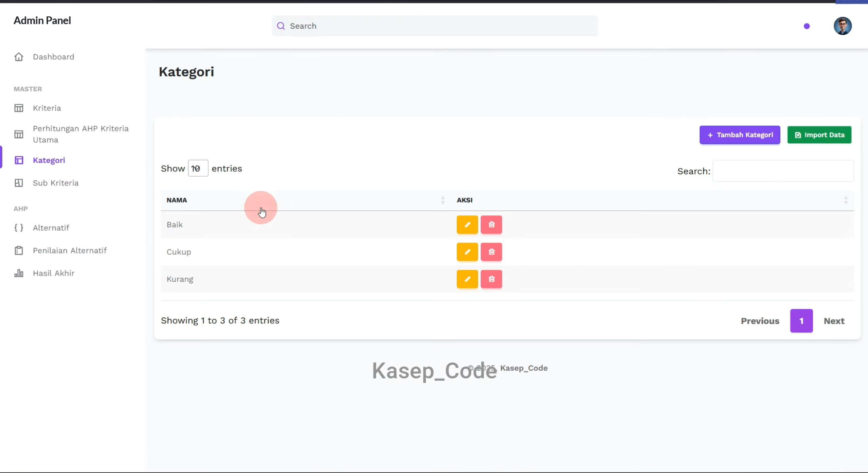Viewport: 868px width, 473px height.
Task: Click page 1 in pagination
Action: (801, 321)
